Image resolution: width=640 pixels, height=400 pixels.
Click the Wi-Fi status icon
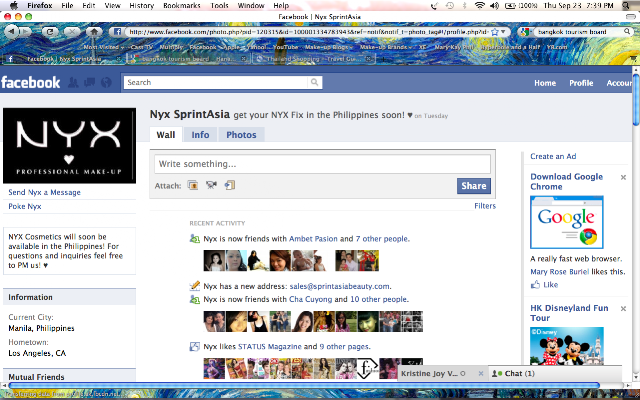[x=480, y=5]
